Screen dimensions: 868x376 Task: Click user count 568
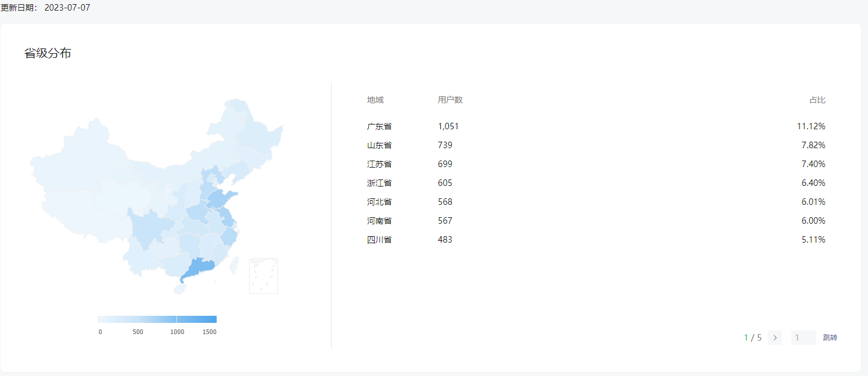(x=445, y=202)
